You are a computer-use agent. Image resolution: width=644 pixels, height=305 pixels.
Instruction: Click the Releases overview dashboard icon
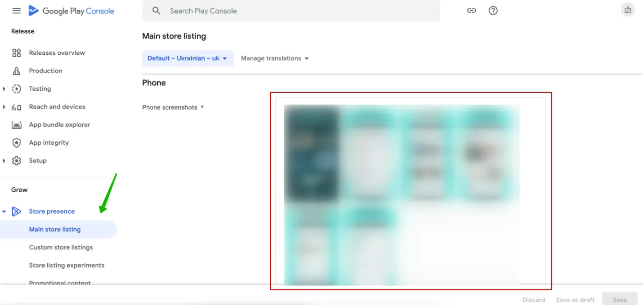tap(17, 53)
